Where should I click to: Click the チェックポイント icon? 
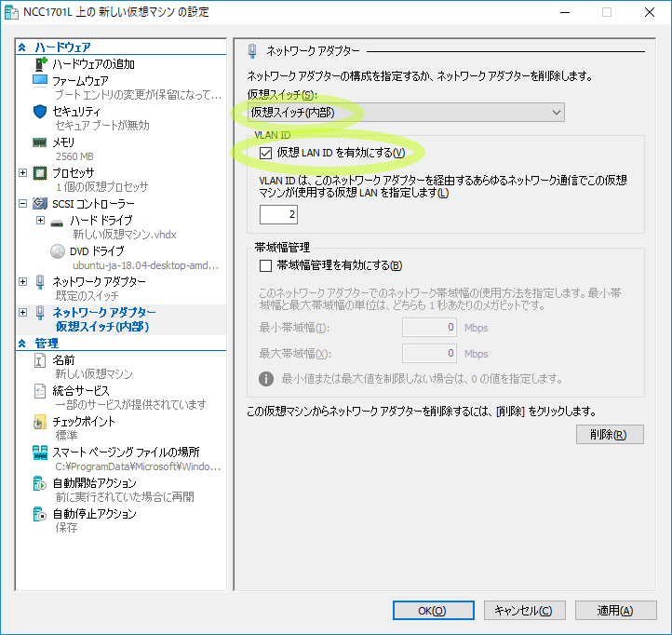[39, 422]
